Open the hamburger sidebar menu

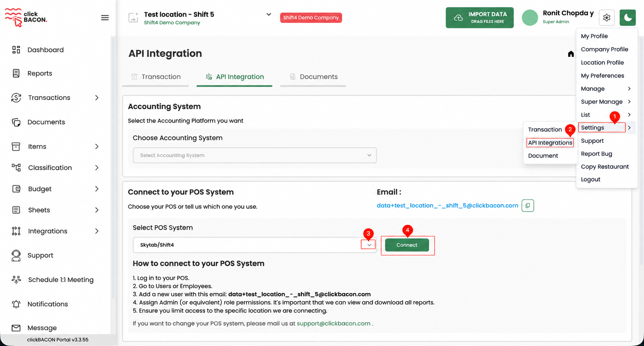point(105,18)
